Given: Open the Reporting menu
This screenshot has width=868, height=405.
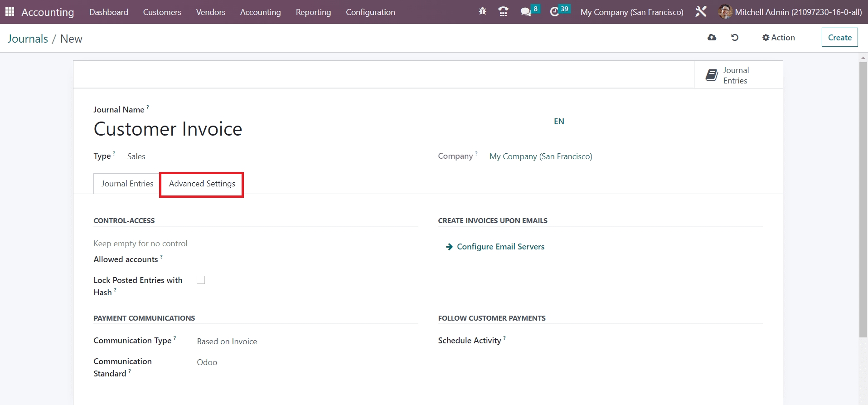Looking at the screenshot, I should click(x=313, y=12).
